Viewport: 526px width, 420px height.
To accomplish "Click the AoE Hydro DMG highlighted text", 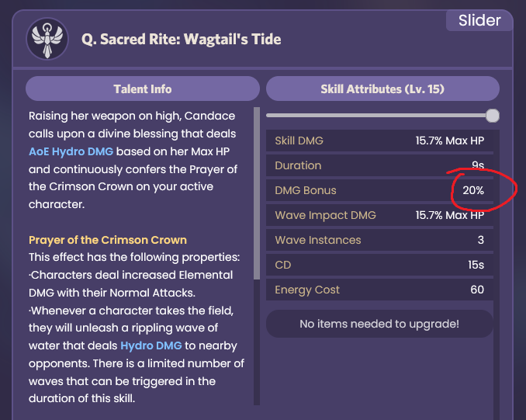I will (68, 151).
